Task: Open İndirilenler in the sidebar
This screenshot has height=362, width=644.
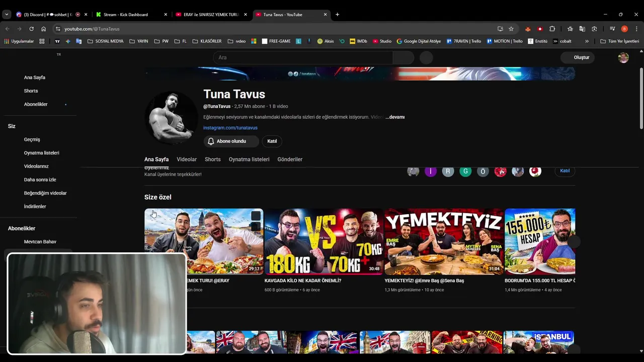Action: (35, 207)
